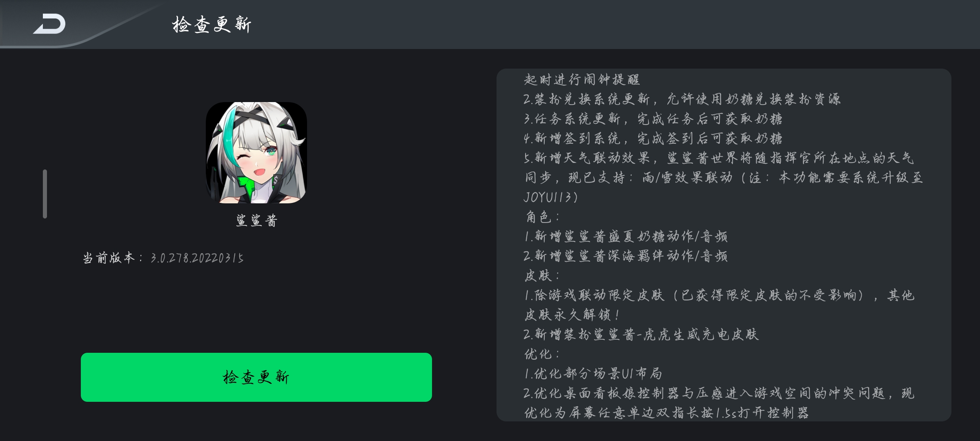Select the vertical handle bar on left edge
This screenshot has width=980, height=441.
coord(45,194)
